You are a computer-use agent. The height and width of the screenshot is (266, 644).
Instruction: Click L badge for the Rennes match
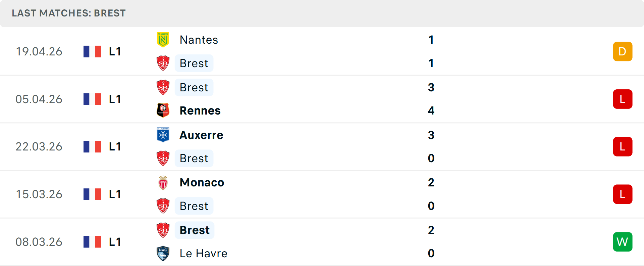(623, 99)
